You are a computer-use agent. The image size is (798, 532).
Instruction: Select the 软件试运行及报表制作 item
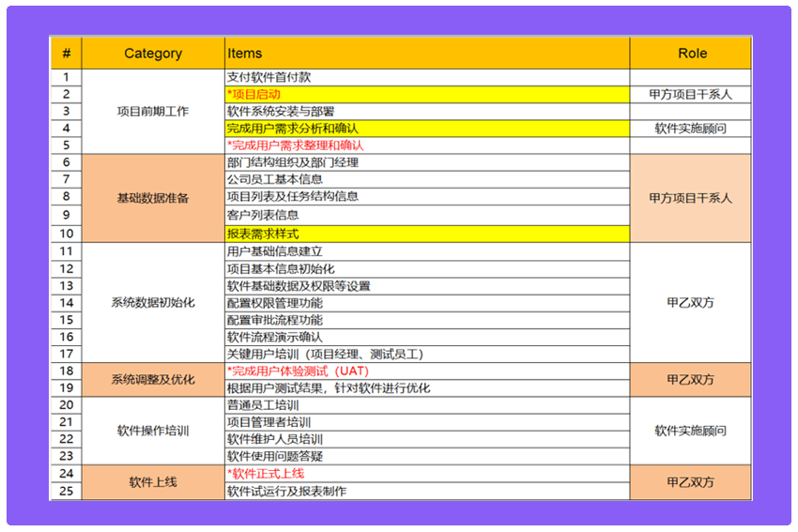[426, 491]
